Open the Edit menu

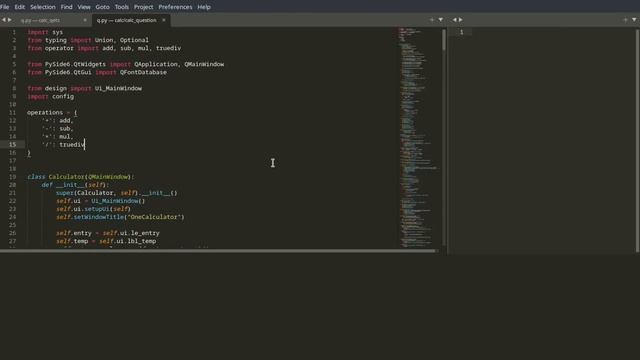20,7
